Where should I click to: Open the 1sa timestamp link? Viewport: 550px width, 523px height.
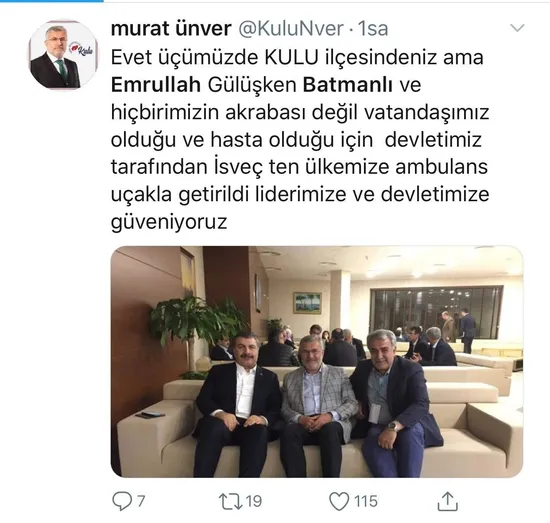pyautogui.click(x=373, y=28)
